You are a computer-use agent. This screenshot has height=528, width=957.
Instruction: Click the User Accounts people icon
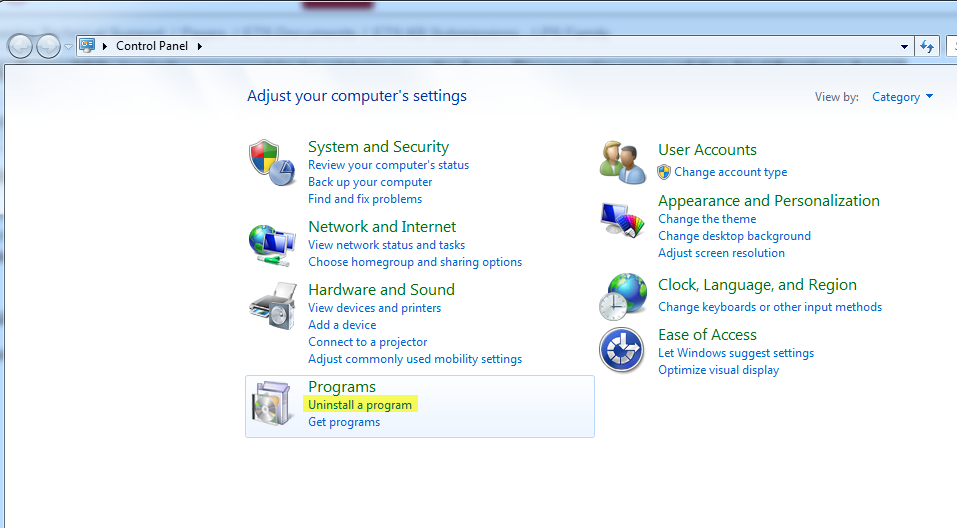coord(623,162)
